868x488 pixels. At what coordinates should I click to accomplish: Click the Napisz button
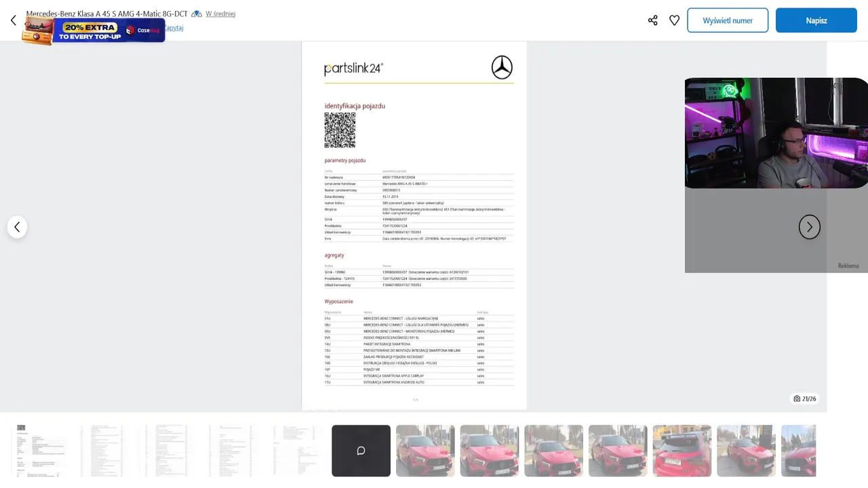(816, 20)
